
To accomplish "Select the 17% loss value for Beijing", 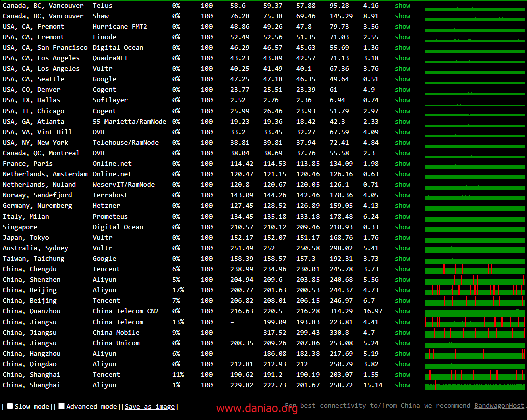I will coord(178,290).
